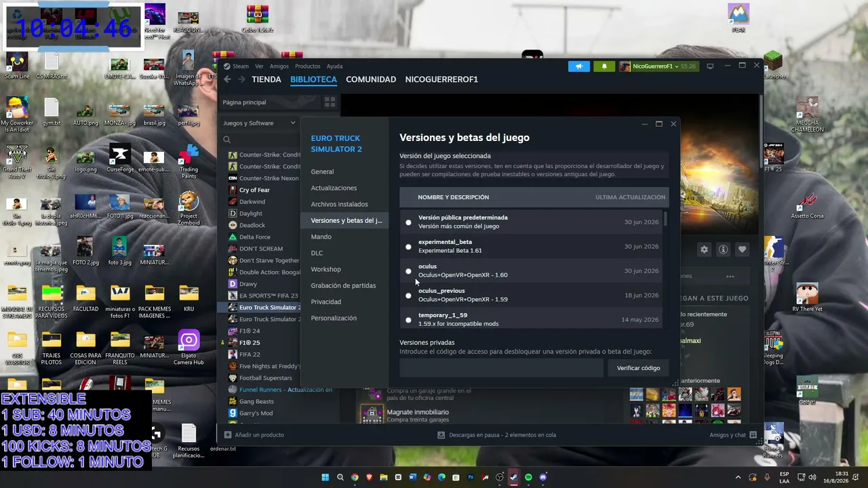Image resolution: width=868 pixels, height=488 pixels.
Task: Open the CurseForge desktop shortcut
Action: coord(119,159)
